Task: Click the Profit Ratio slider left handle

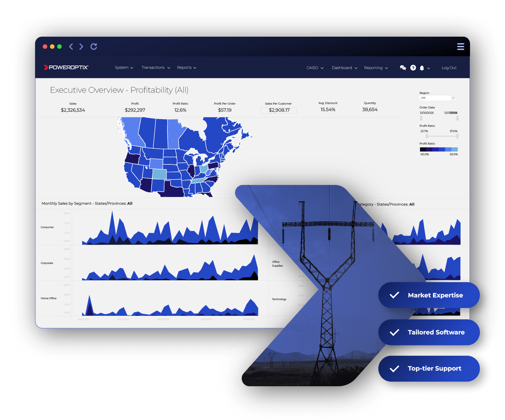Action: point(427,136)
